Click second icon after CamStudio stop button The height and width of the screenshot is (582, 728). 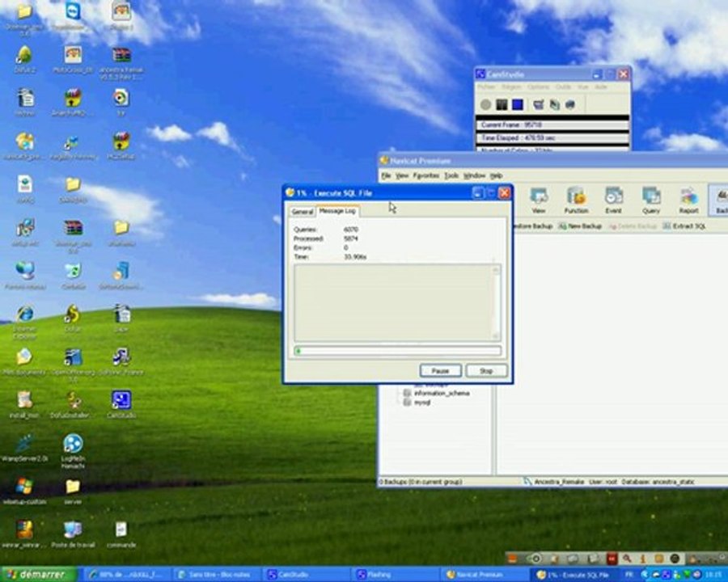tap(554, 104)
